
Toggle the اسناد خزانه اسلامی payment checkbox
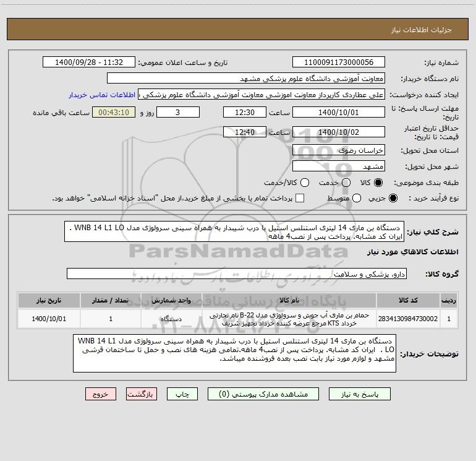pos(300,198)
